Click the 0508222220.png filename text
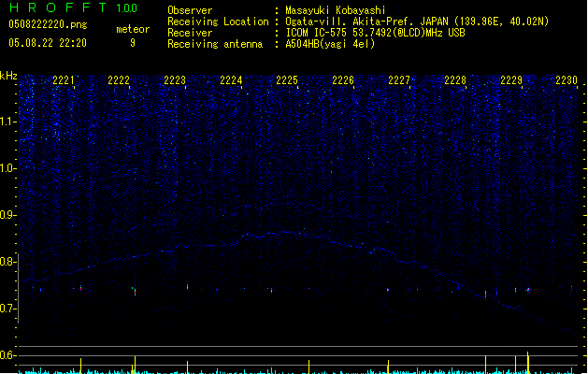 click(48, 26)
